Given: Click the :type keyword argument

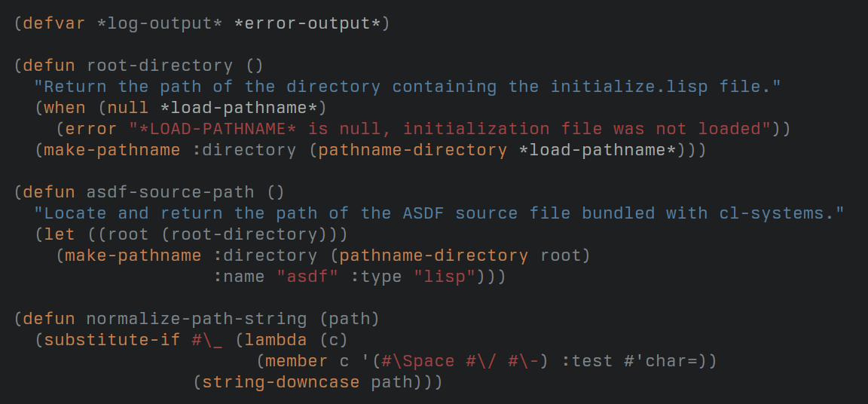Looking at the screenshot, I should coord(376,277).
